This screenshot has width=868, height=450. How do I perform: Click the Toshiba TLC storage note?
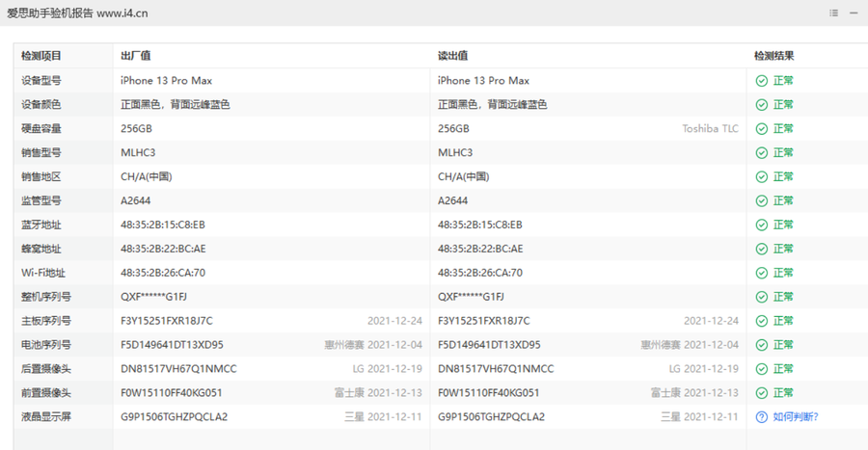710,129
